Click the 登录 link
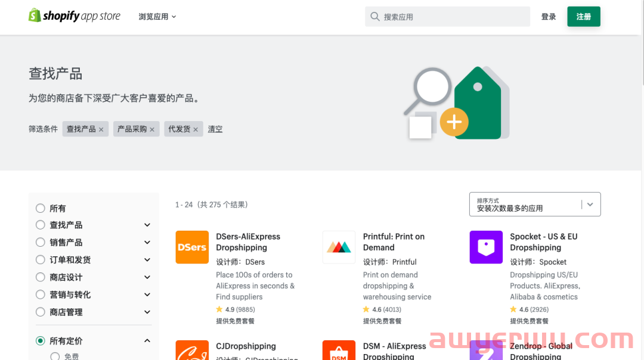644x360 pixels. (x=549, y=17)
